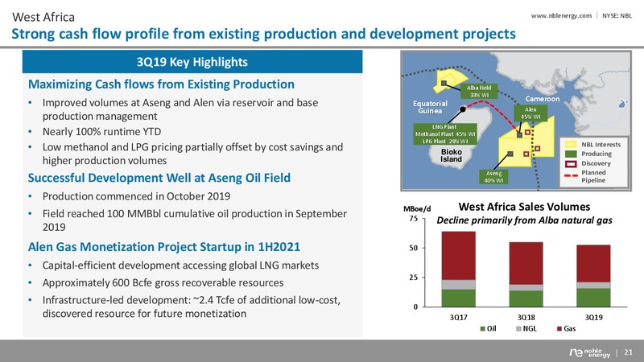644x362 pixels.
Task: Click the Noble Energy logo in footer
Action: (x=590, y=352)
